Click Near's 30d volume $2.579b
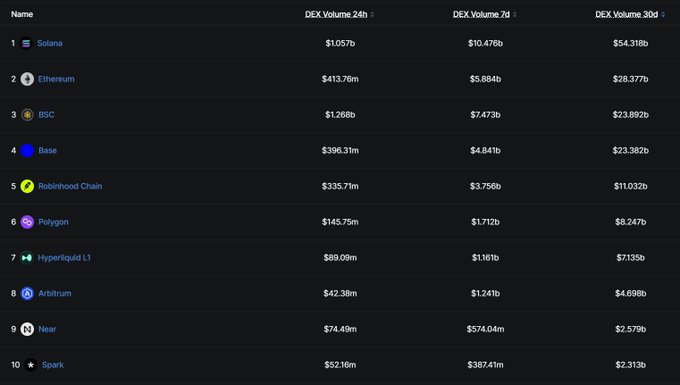680x385 pixels. point(631,329)
